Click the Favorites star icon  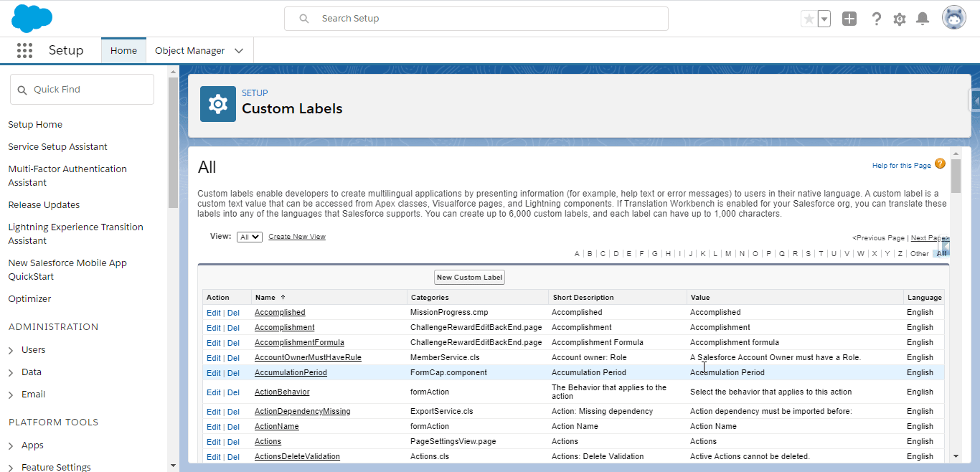pos(809,19)
